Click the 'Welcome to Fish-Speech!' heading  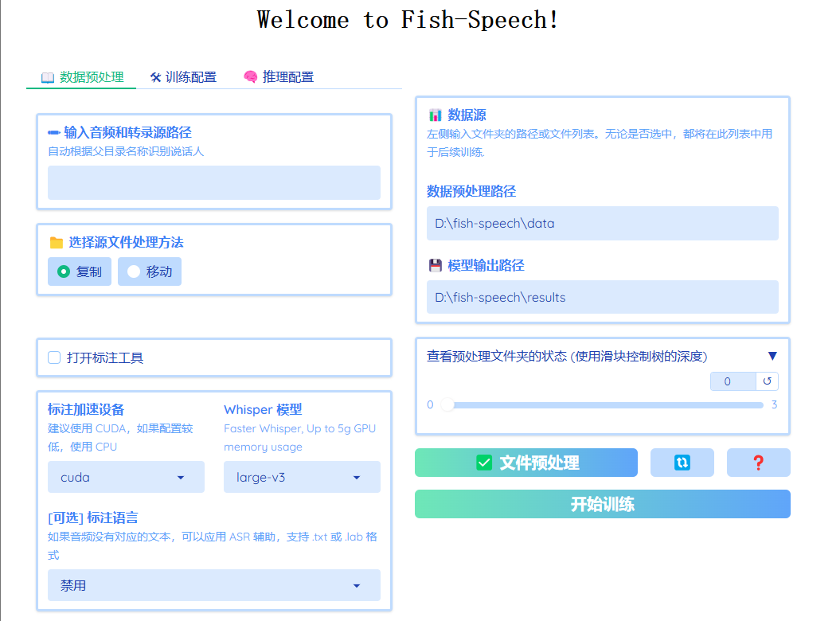tap(408, 21)
